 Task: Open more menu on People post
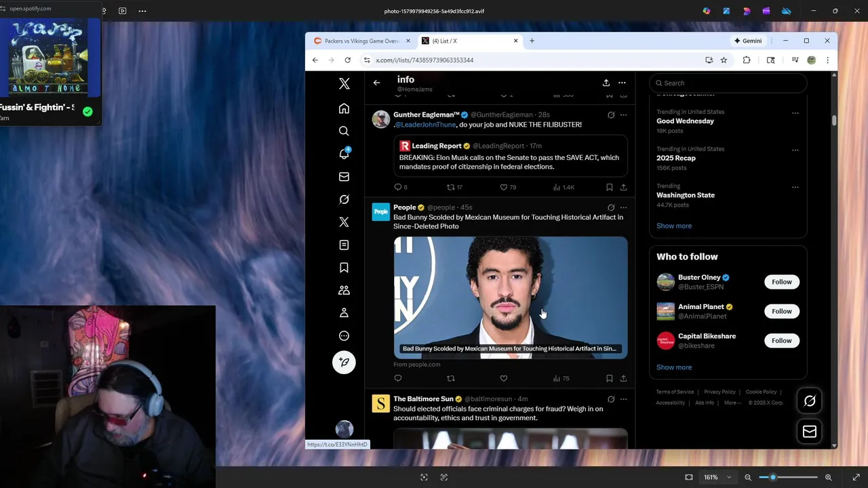[x=623, y=207]
